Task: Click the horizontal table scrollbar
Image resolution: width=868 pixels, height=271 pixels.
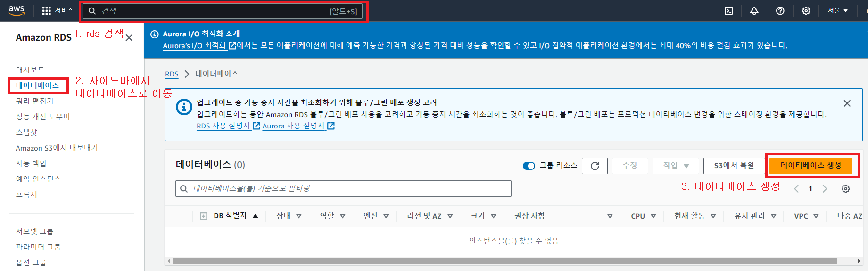Action: pos(504,261)
